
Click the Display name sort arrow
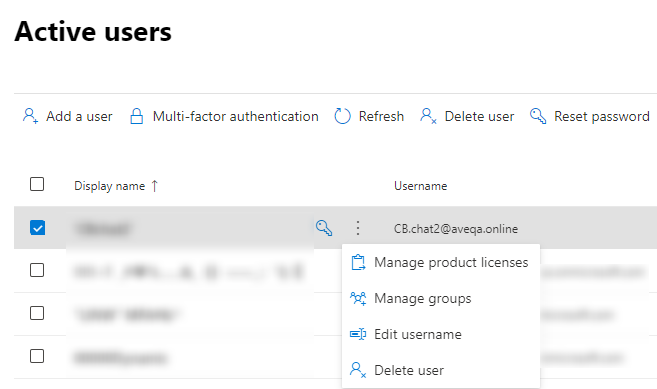click(x=155, y=186)
